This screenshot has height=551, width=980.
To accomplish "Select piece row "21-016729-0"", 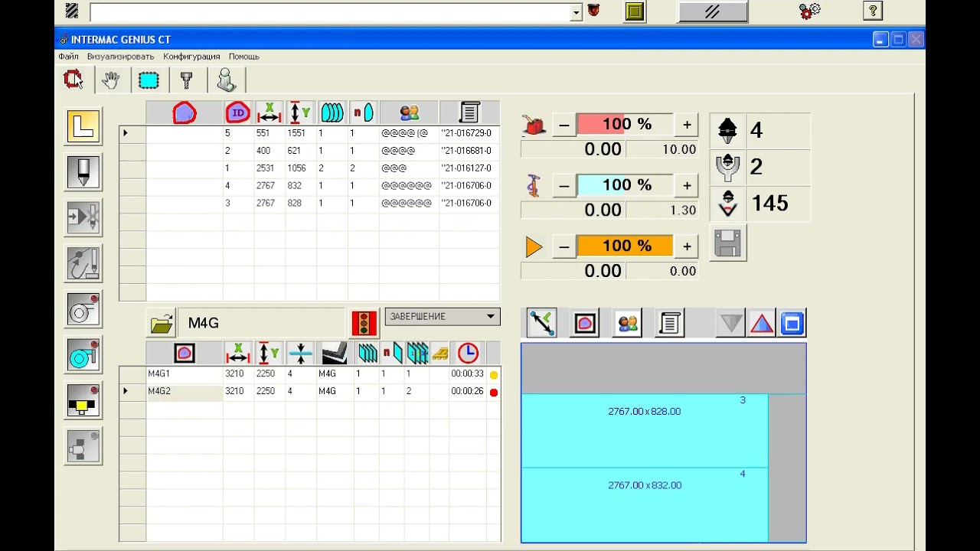I will tap(309, 133).
